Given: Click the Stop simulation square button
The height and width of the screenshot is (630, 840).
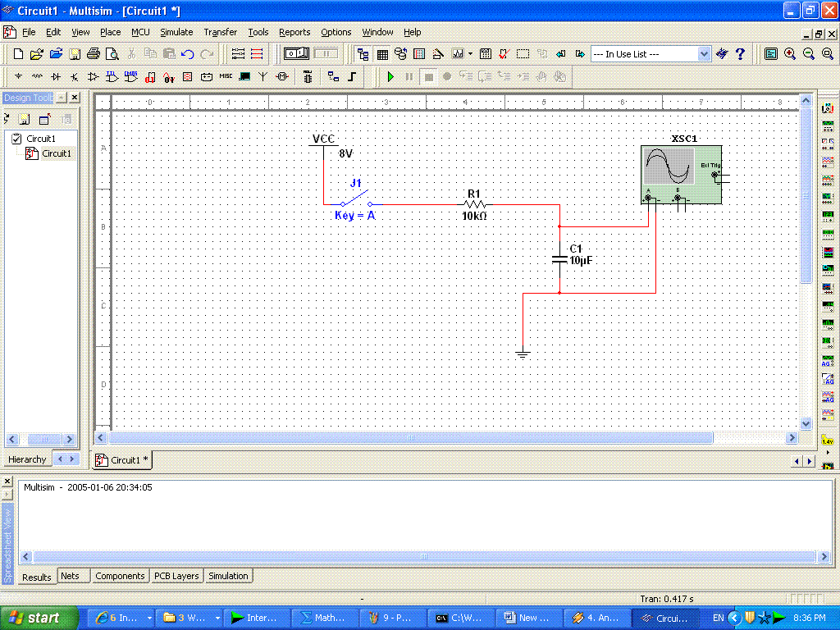Looking at the screenshot, I should [x=428, y=77].
